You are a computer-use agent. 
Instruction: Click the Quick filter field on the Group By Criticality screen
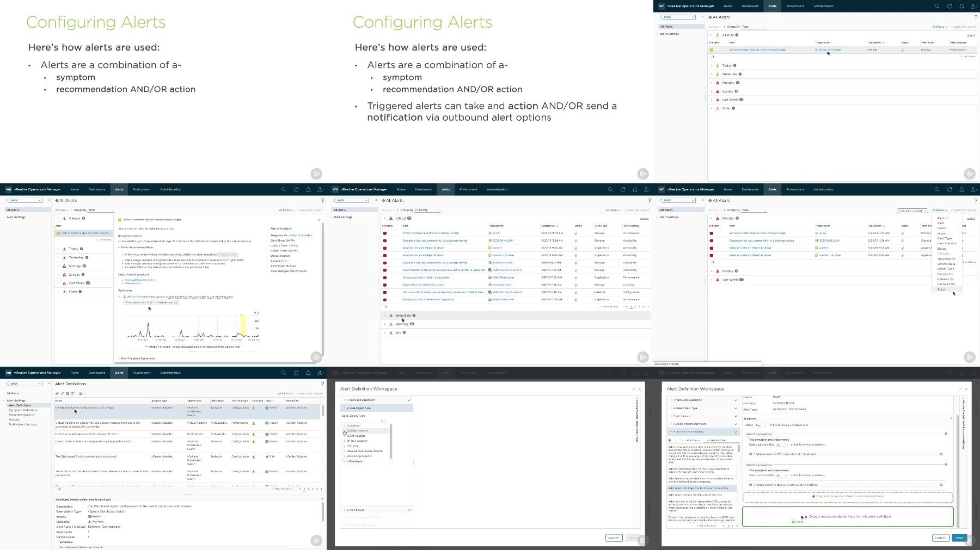click(x=637, y=210)
